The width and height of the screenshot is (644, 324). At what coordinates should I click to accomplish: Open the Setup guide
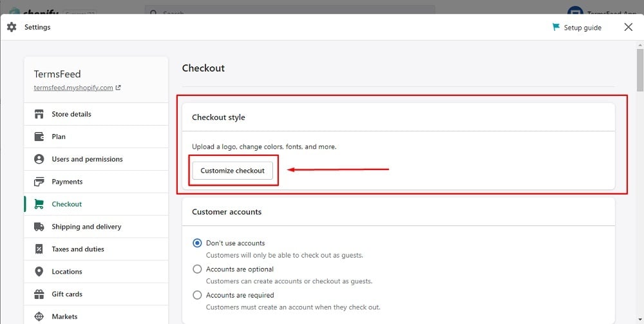[x=577, y=28]
